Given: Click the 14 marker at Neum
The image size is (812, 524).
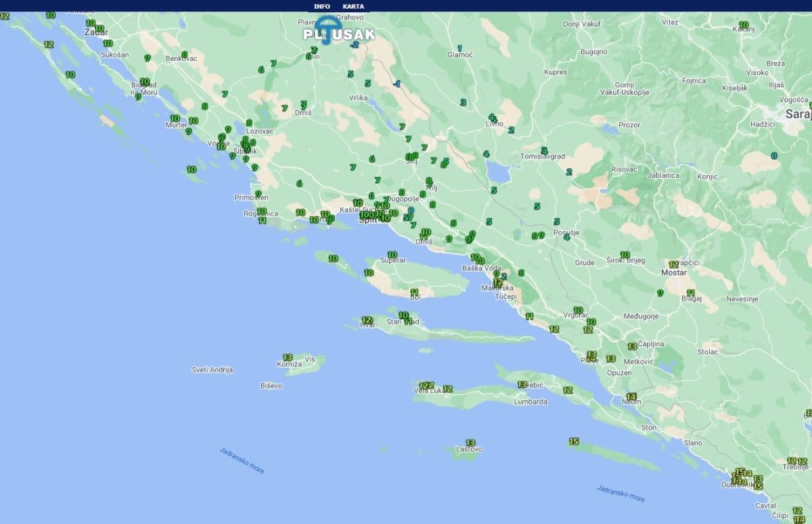Looking at the screenshot, I should [x=631, y=396].
